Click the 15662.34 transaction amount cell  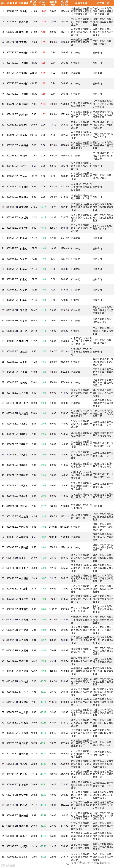tap(64, 527)
